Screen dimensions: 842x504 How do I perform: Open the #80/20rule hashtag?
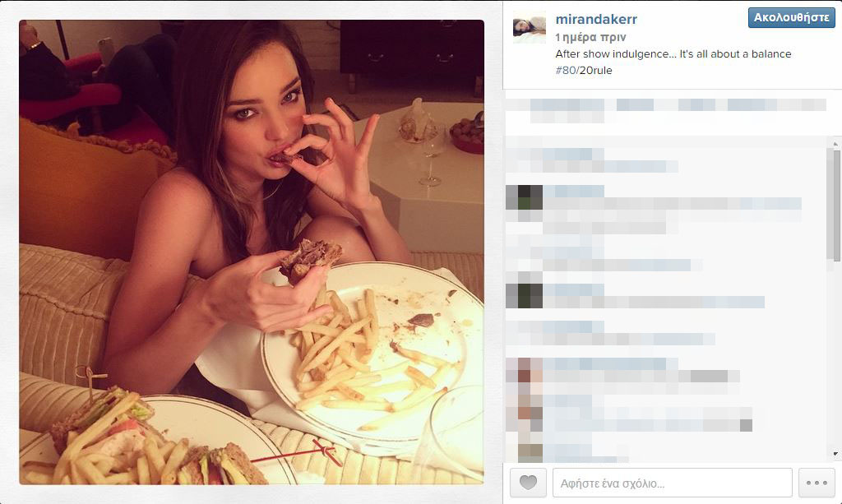(584, 71)
